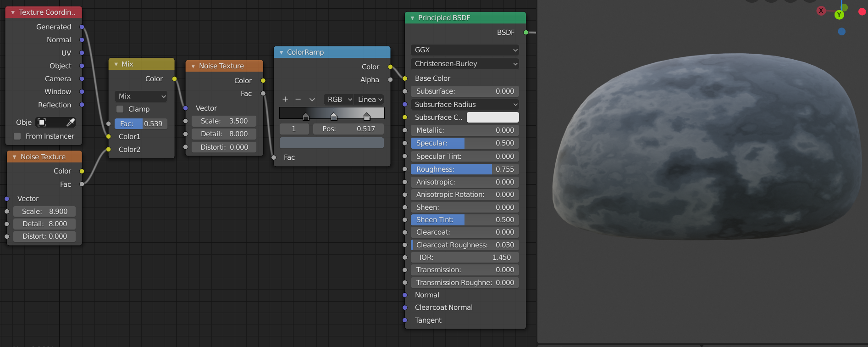The height and width of the screenshot is (347, 868).
Task: Add a color stop with plus icon
Action: (x=285, y=100)
